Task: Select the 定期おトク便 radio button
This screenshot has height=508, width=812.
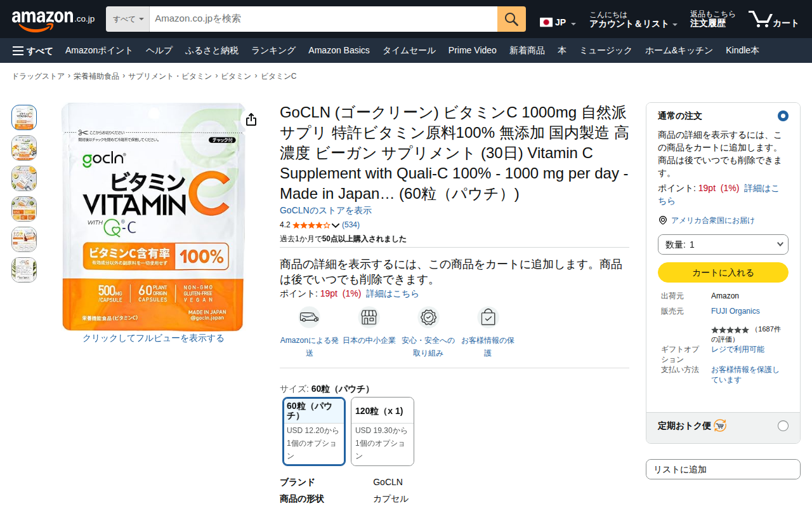Action: [783, 425]
